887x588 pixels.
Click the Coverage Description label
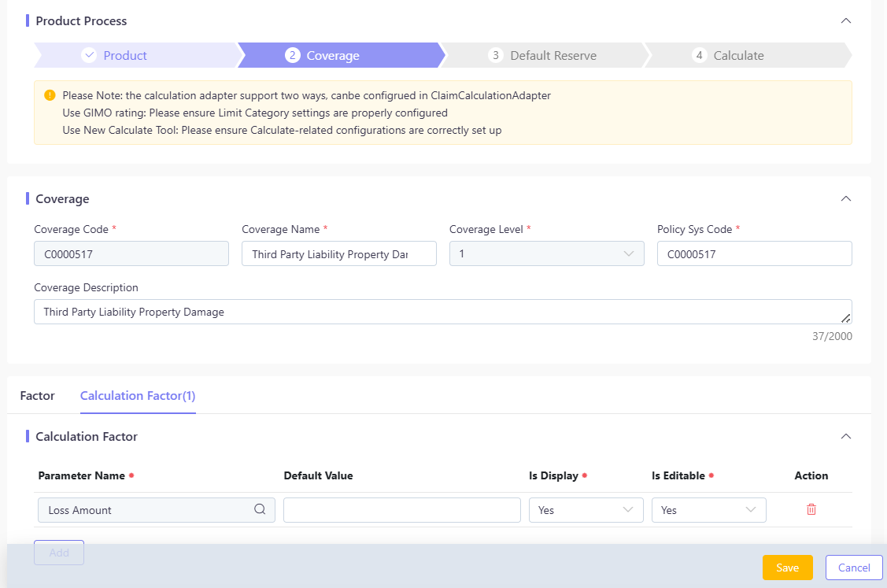point(86,287)
